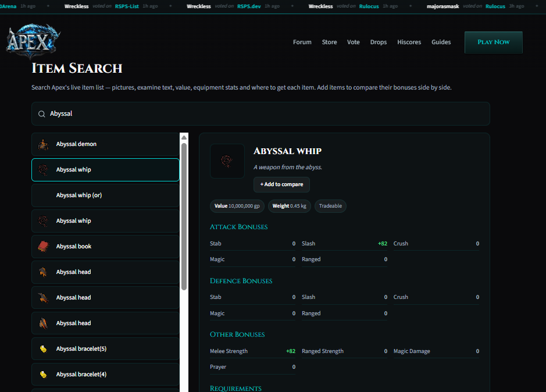Viewport: 546px width, 392px height.
Task: Click the search magnifier icon
Action: click(x=42, y=114)
